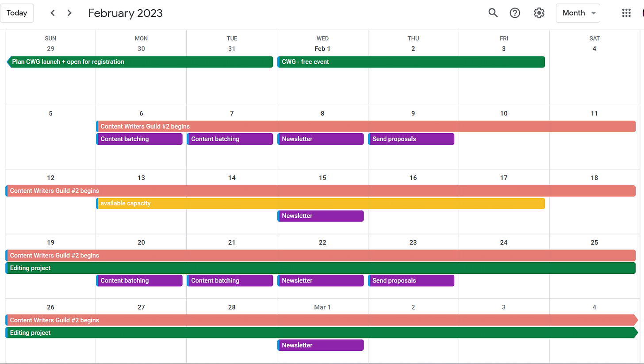Open the Settings gear menu
This screenshot has width=644, height=364.
(x=539, y=13)
